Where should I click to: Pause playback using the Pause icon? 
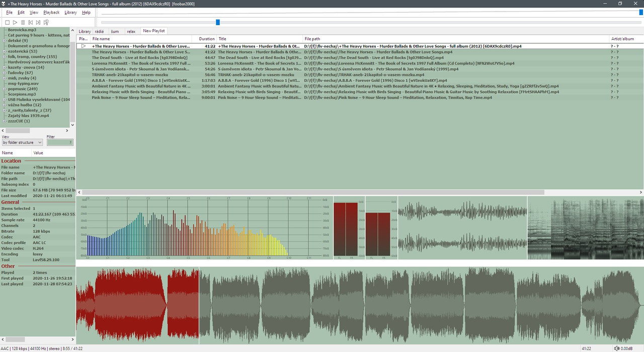pos(23,22)
